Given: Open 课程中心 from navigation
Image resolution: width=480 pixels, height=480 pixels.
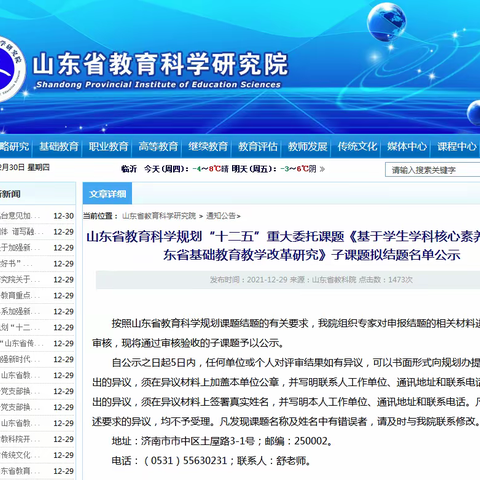Looking at the screenshot, I should point(457,146).
